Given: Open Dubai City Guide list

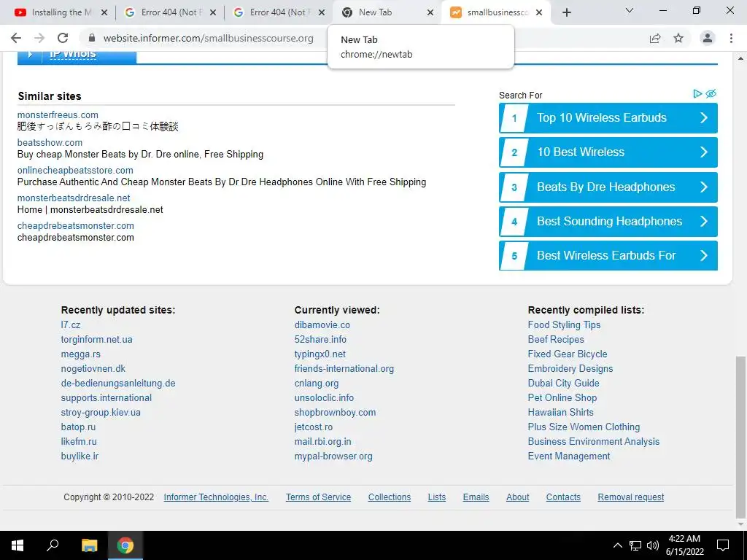Looking at the screenshot, I should [x=564, y=384].
